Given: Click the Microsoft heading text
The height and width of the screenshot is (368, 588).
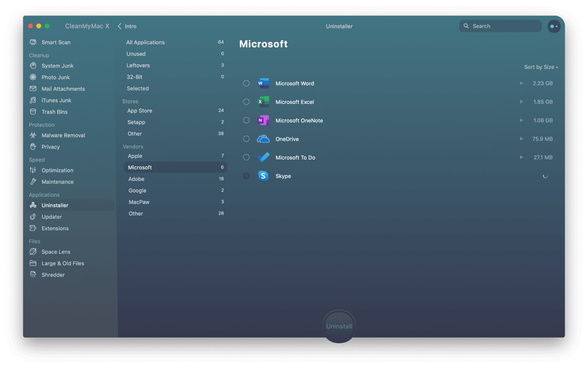Looking at the screenshot, I should click(264, 44).
